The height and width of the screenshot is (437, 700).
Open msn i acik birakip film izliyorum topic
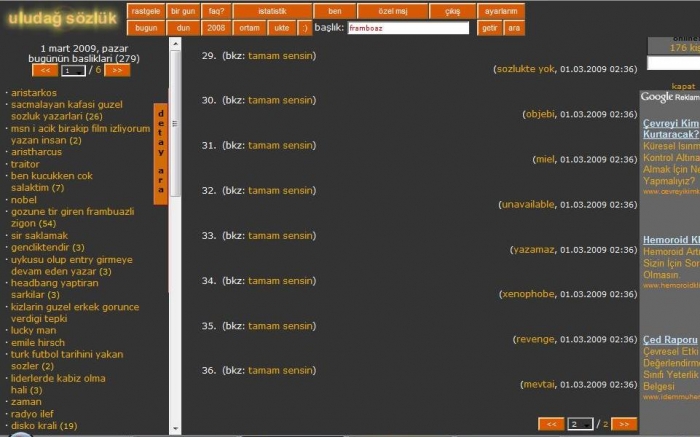[x=80, y=134]
